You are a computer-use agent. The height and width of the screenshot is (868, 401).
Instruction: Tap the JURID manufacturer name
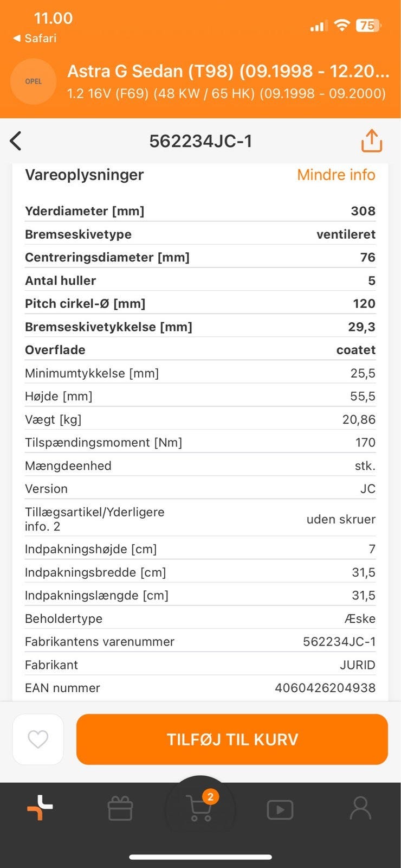pos(357,665)
